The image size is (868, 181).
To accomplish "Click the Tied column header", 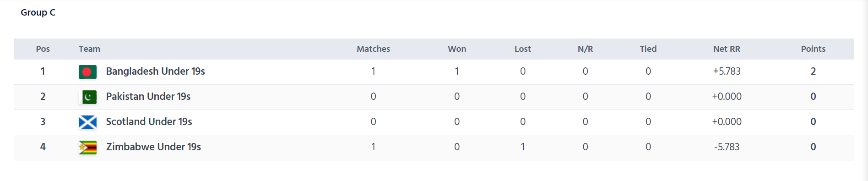I will click(648, 49).
